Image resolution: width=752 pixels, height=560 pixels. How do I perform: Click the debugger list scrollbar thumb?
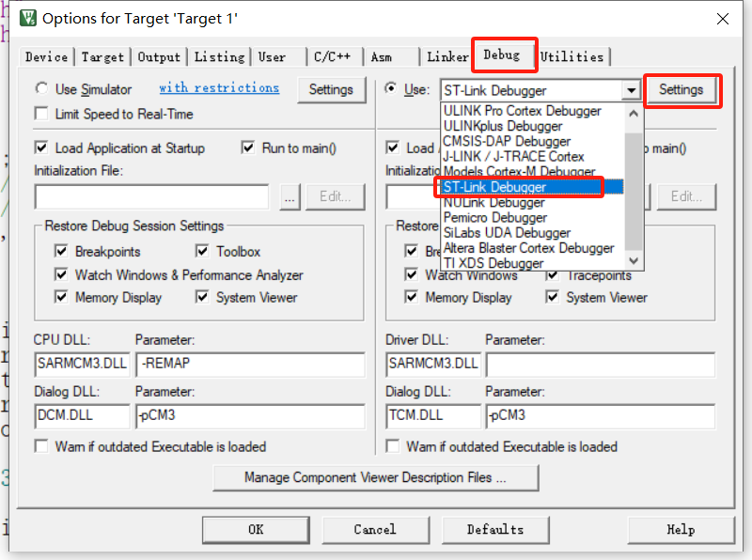634,192
